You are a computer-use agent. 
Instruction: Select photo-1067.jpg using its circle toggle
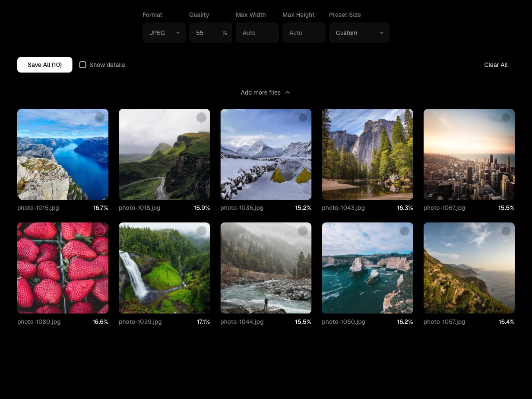click(506, 117)
